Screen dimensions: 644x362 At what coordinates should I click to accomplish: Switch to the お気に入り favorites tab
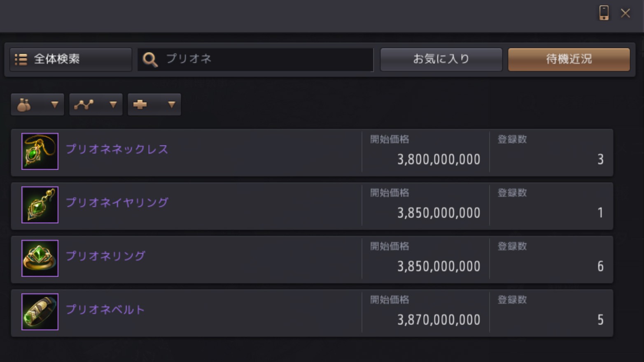tap(441, 60)
